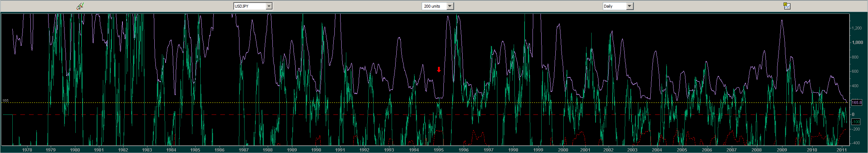Expand the 200 units dropdown arrow
This screenshot has width=868, height=153.
pos(450,6)
